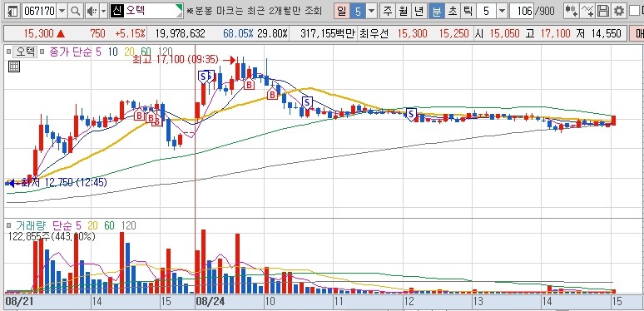Tick the checkbox right of the gear
The height and width of the screenshot is (311, 644).
pos(635,11)
